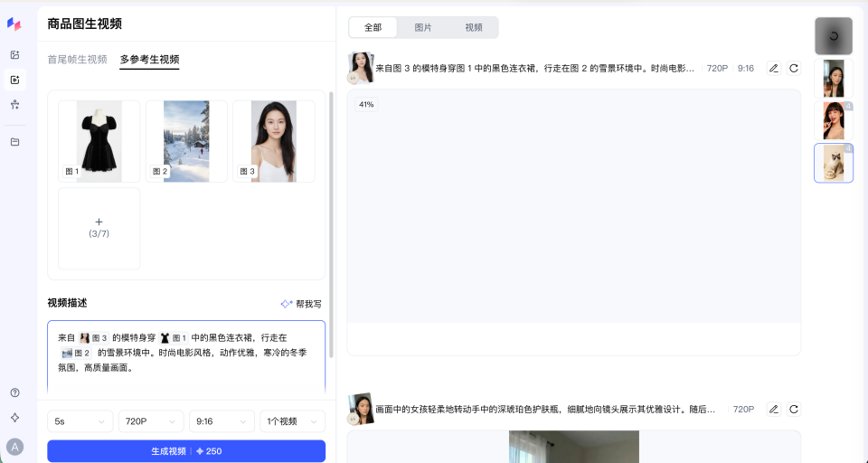
Task: Click the edit pencil icon on snow-scene task
Action: [x=774, y=68]
